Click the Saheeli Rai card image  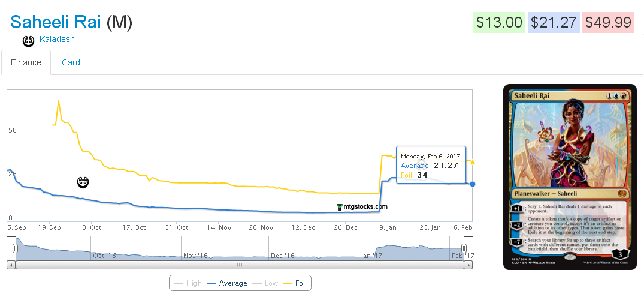pos(570,177)
